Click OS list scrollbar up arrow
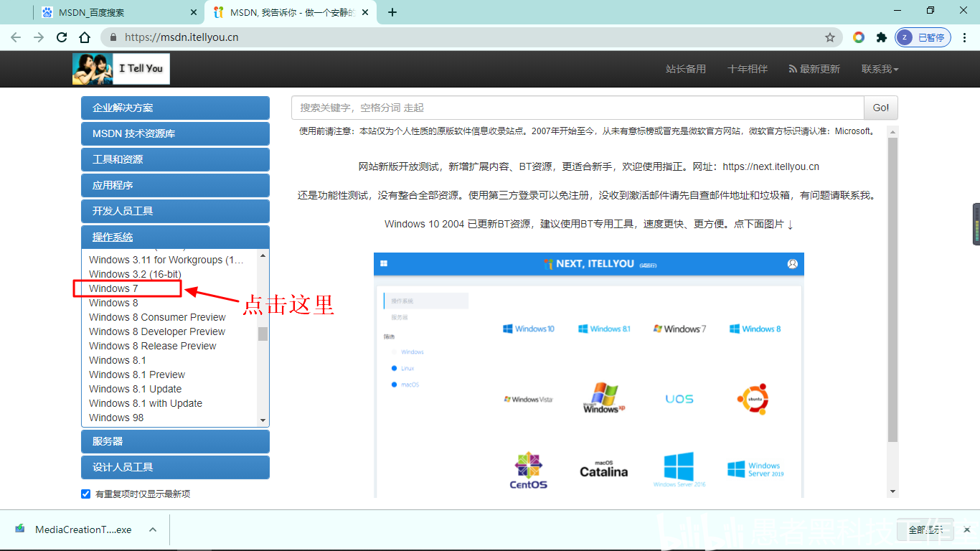This screenshot has height=551, width=980. (263, 255)
